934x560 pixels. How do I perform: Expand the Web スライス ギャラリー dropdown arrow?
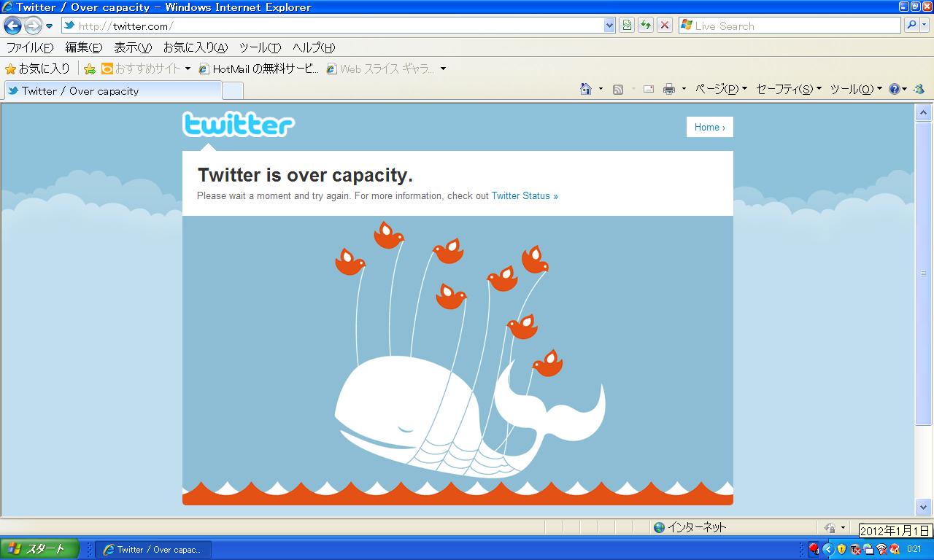tap(443, 69)
